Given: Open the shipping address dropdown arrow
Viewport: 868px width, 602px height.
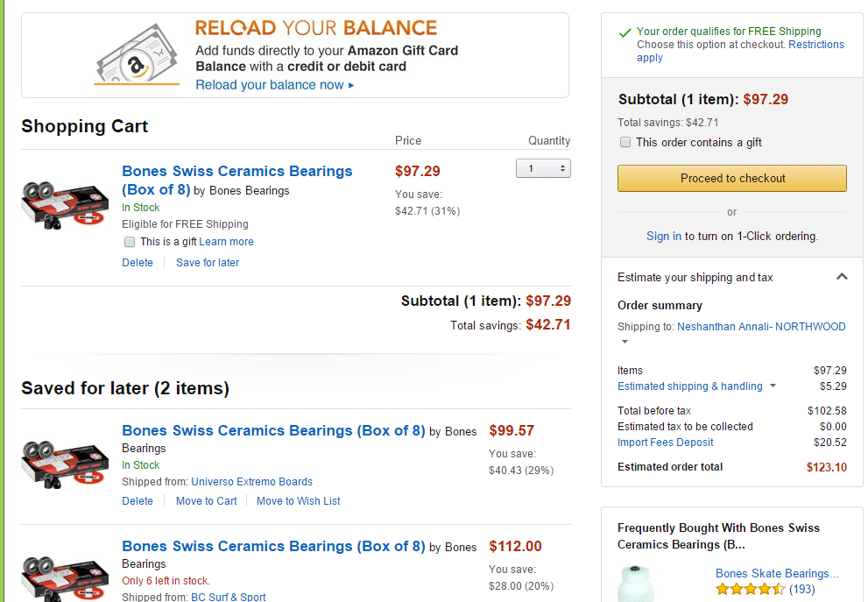Looking at the screenshot, I should [625, 342].
